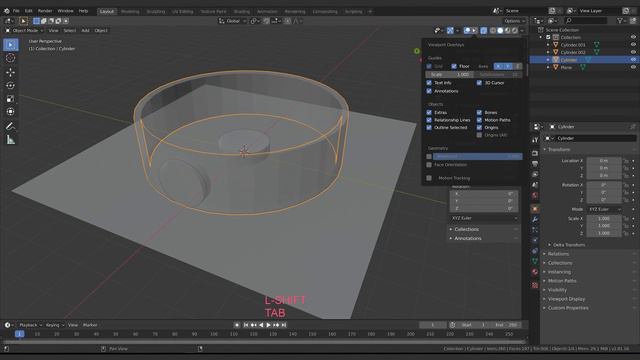Toggle Bones overlay checkbox
Image resolution: width=640 pixels, height=360 pixels.
coord(479,112)
